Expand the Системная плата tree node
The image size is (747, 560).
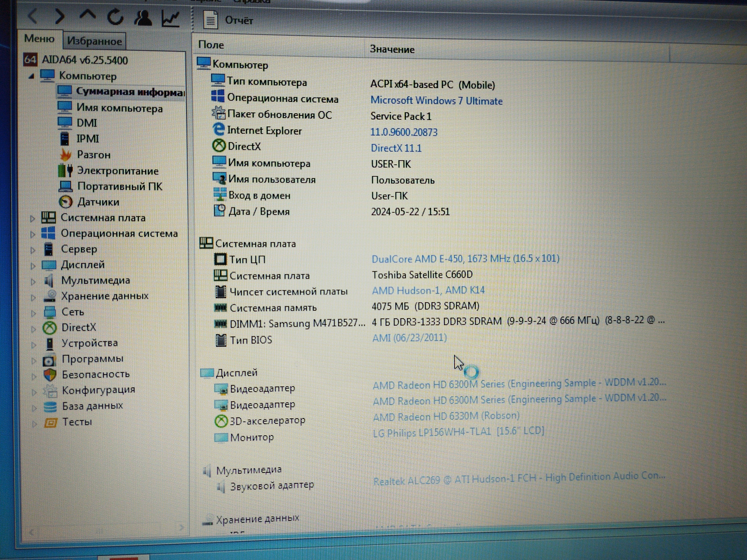(x=33, y=219)
